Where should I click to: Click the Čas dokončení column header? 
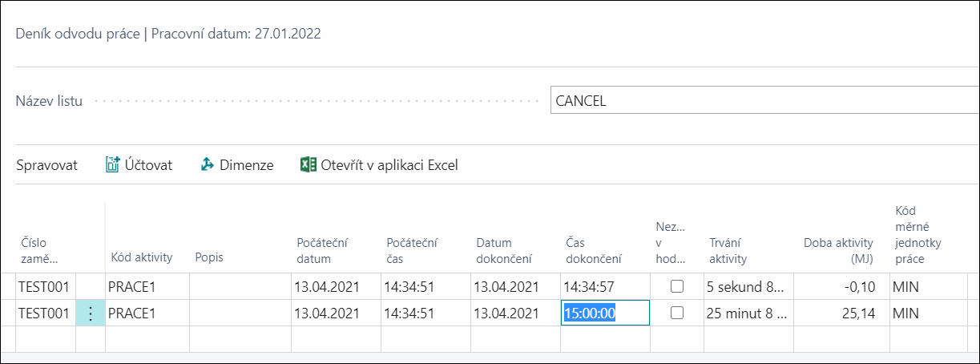595,250
